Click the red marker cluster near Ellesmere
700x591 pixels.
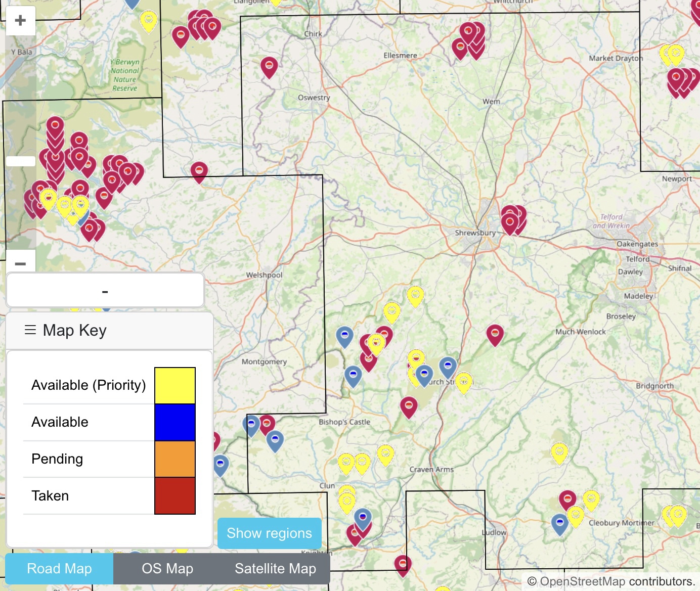coord(469,38)
